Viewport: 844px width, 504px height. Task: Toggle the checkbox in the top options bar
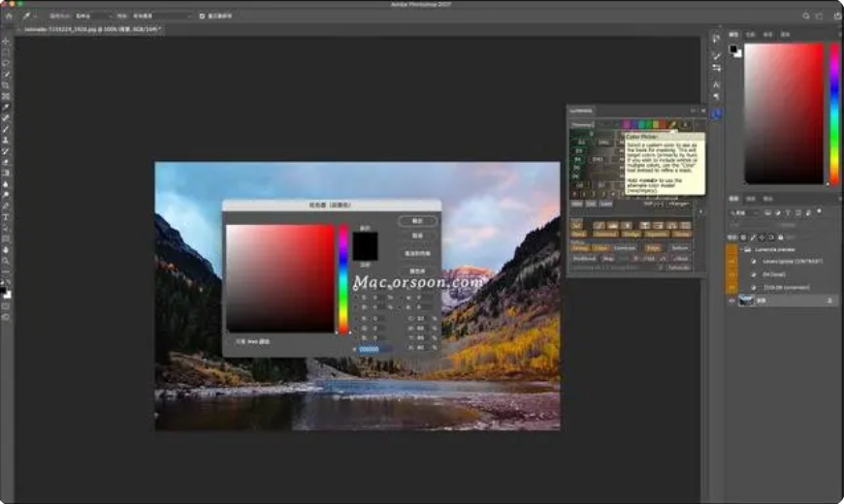click(202, 16)
